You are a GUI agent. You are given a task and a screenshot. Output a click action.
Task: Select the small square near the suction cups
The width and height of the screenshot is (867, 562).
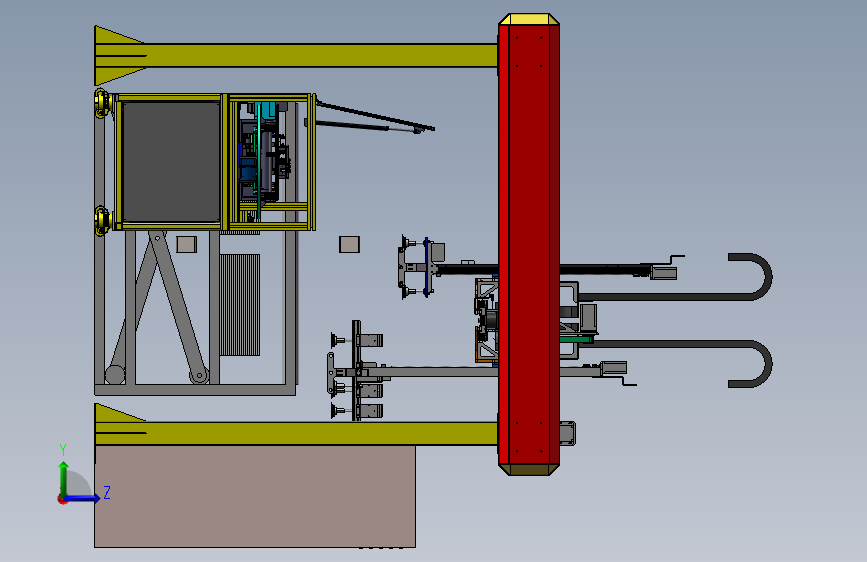[349, 244]
